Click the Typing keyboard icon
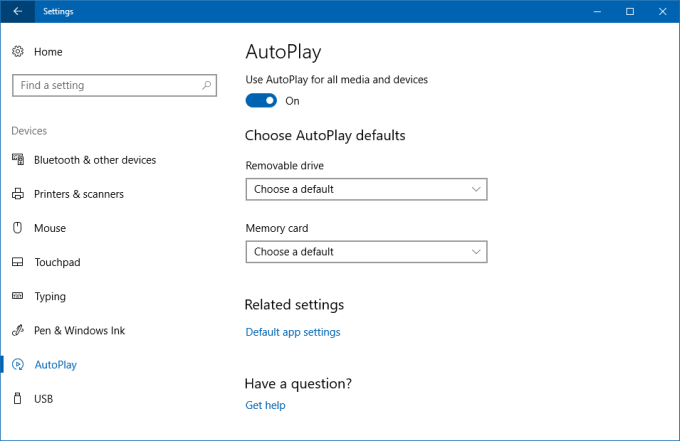 pos(18,296)
